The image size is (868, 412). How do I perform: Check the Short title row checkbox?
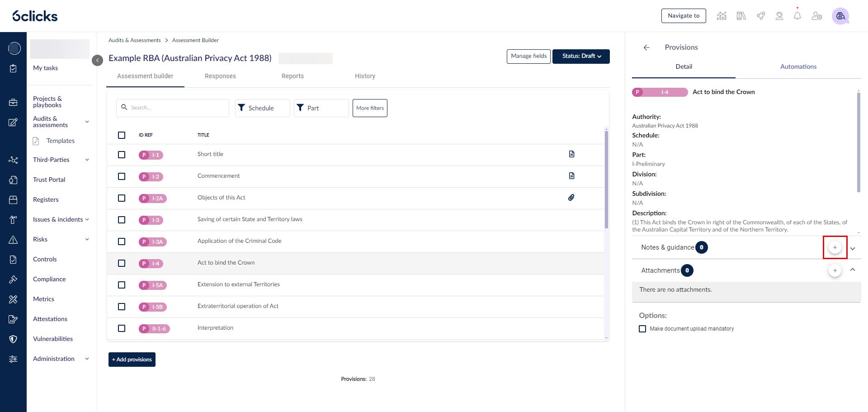point(122,155)
